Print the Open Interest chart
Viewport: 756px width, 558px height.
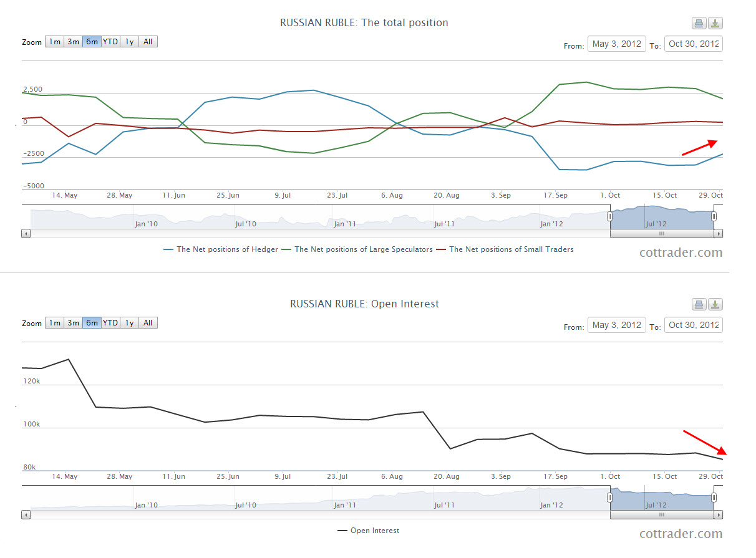699,305
